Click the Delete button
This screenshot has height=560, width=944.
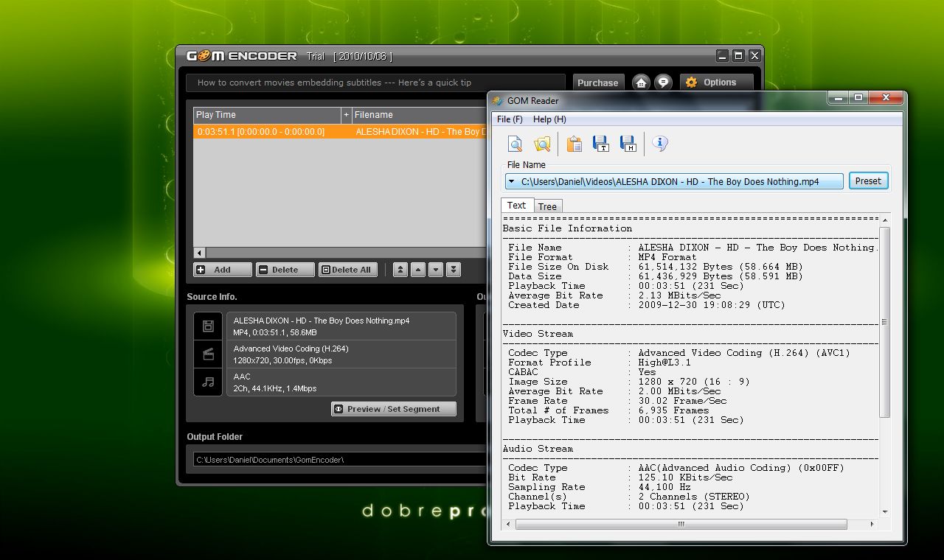pos(285,270)
